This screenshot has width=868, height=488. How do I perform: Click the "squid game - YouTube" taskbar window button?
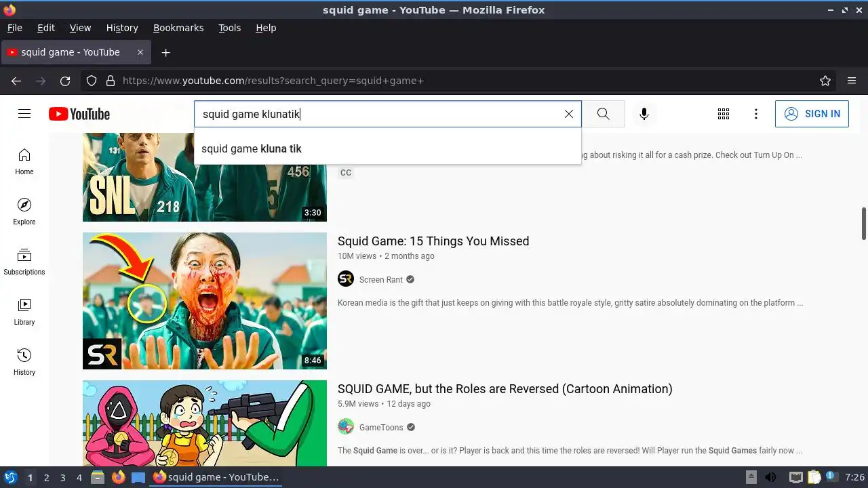tap(216, 477)
